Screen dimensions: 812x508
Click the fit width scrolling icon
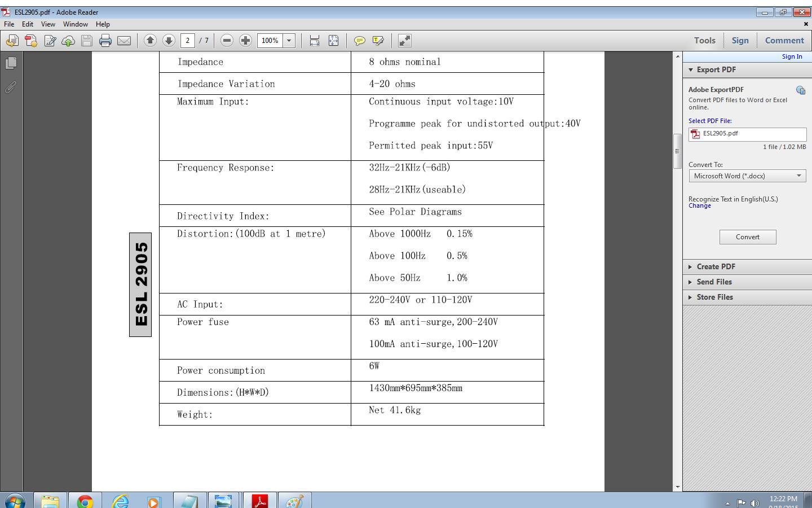(315, 41)
